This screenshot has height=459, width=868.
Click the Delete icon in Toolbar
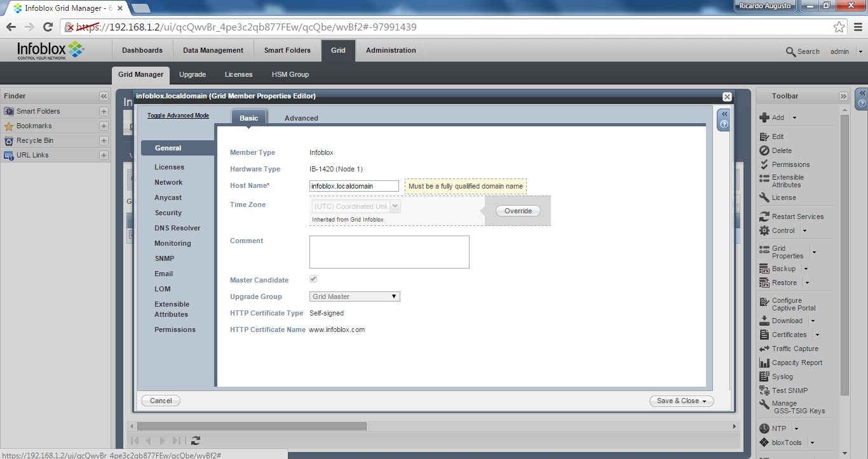764,150
